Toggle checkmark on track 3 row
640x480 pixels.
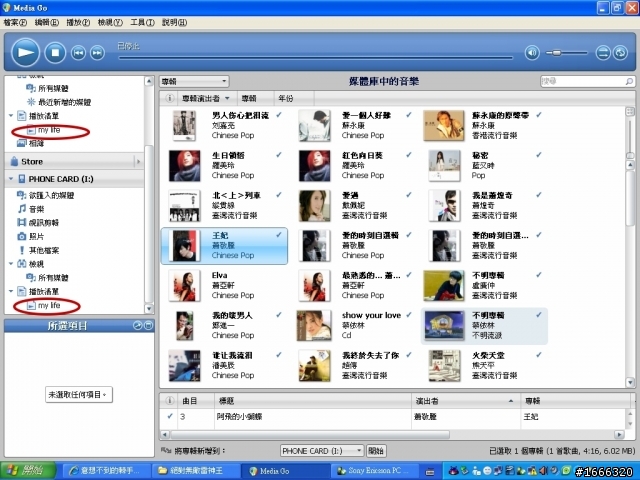pyautogui.click(x=170, y=416)
